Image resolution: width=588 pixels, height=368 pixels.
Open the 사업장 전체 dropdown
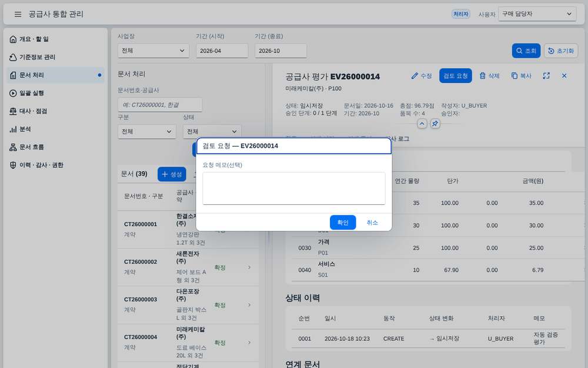(x=153, y=51)
